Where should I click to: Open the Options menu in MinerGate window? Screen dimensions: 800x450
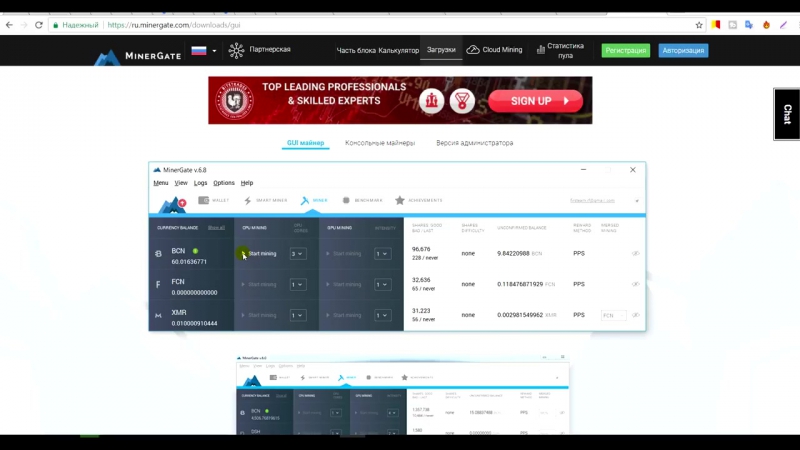[224, 183]
